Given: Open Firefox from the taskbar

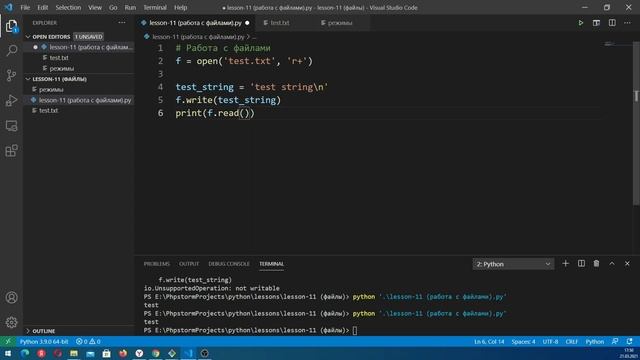Looking at the screenshot, I should click(x=123, y=353).
